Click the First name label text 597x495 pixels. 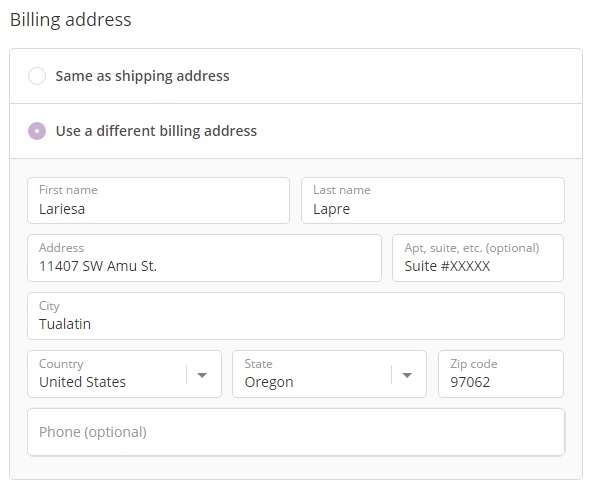pyautogui.click(x=68, y=190)
